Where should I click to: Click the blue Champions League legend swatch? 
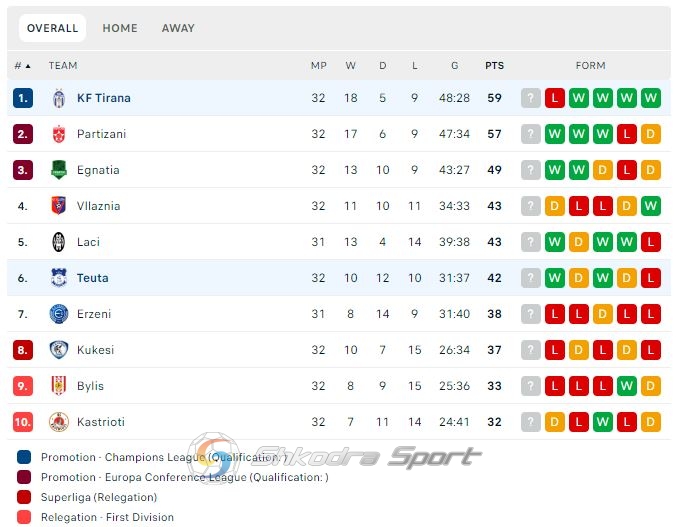(x=24, y=457)
